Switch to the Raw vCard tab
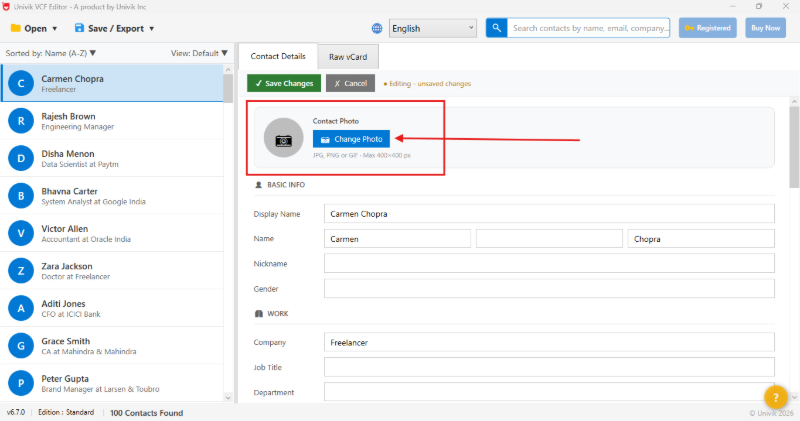This screenshot has width=800, height=421. click(348, 57)
